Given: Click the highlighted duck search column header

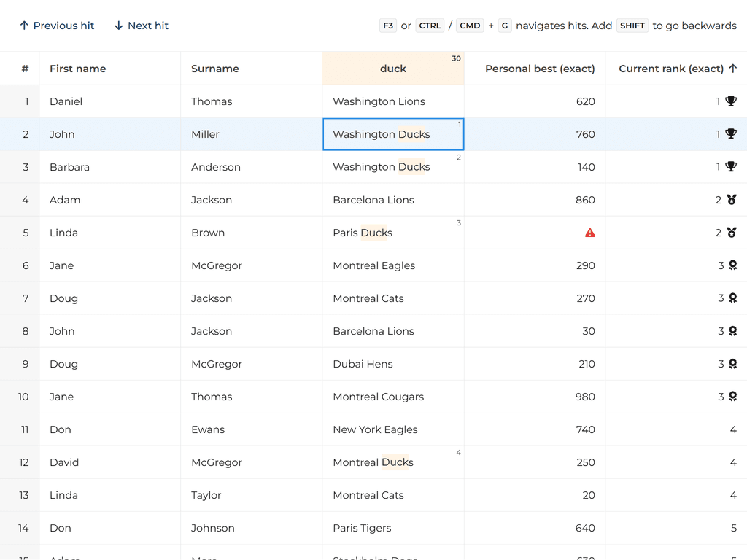Looking at the screenshot, I should coord(392,69).
